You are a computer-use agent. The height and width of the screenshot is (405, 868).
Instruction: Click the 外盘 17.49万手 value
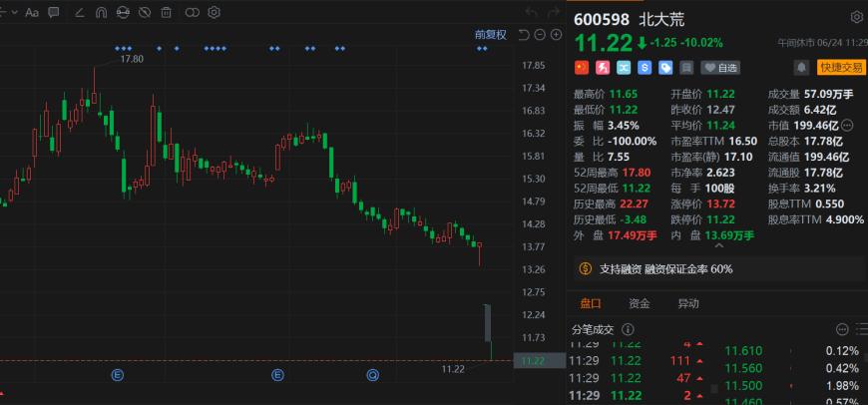(633, 235)
